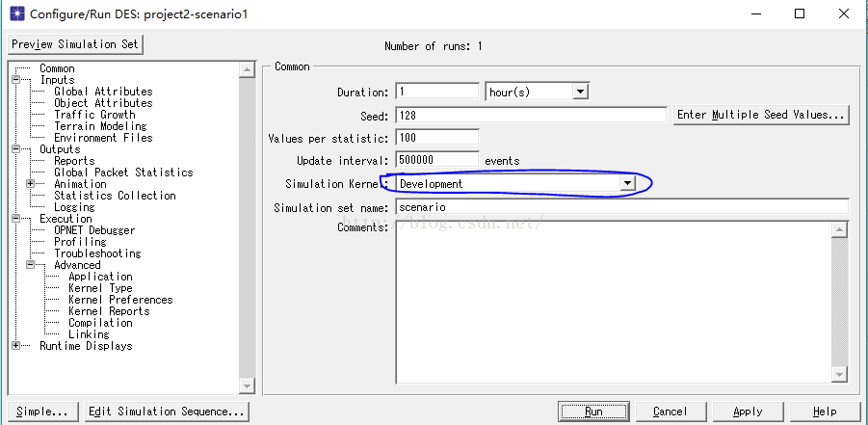Screen dimensions: 868x425
Task: Click the Cancel button
Action: pyautogui.click(x=670, y=412)
